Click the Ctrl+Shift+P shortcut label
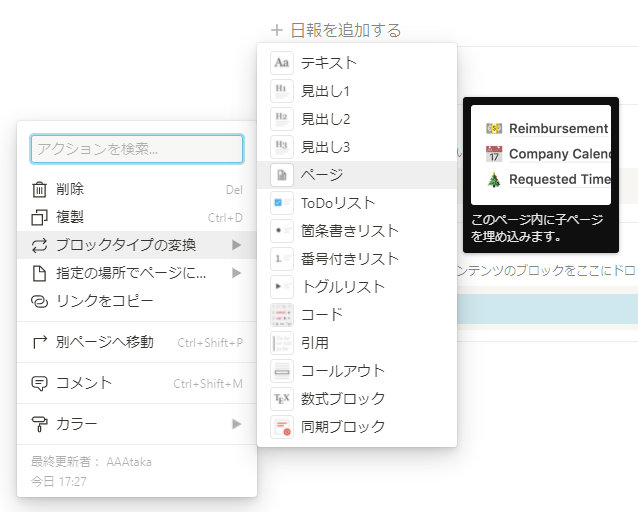The height and width of the screenshot is (512, 638). 210,343
